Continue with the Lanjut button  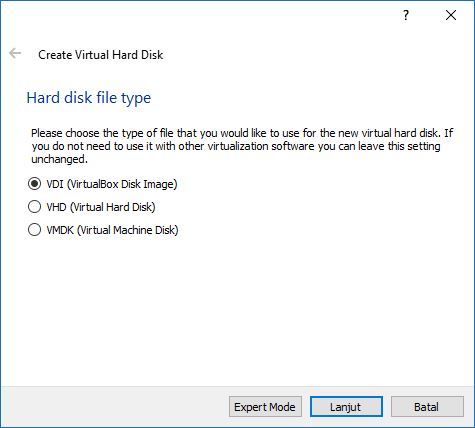[346, 407]
